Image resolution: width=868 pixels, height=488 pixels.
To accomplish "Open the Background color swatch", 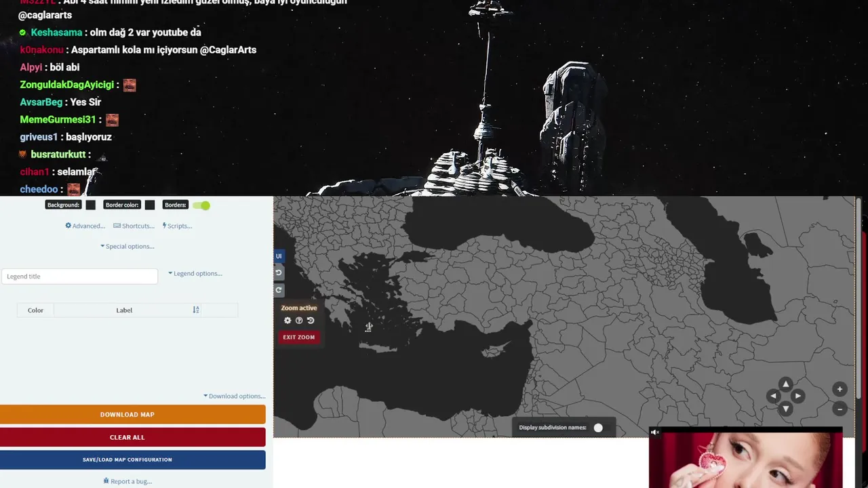I will tap(90, 205).
